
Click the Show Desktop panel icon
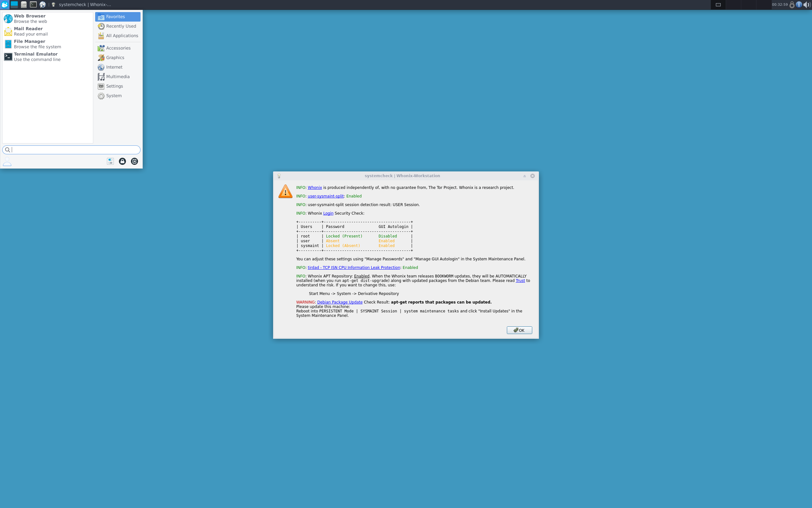tap(14, 5)
